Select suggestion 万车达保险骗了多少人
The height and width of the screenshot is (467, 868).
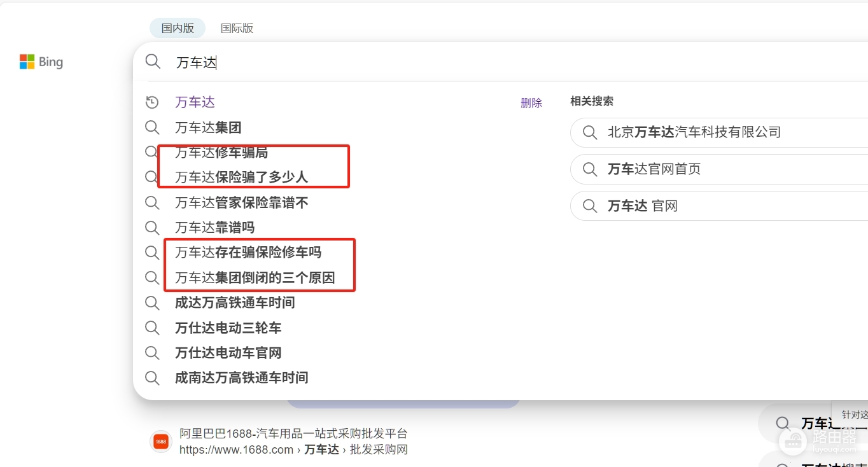tap(241, 178)
